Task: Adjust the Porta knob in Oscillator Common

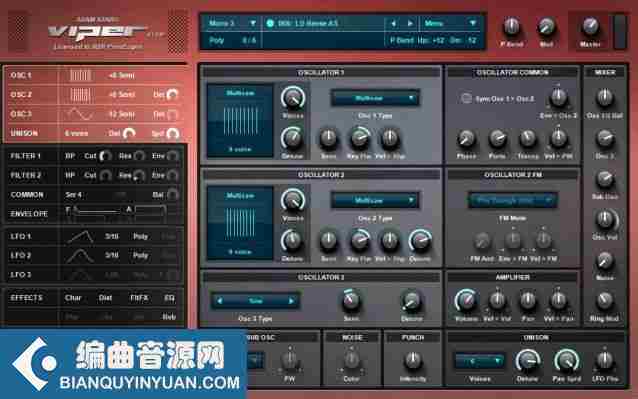Action: tap(497, 139)
